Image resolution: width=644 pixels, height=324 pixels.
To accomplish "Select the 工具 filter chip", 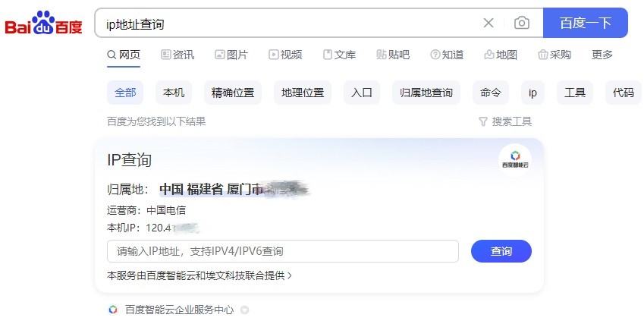I will coord(575,93).
